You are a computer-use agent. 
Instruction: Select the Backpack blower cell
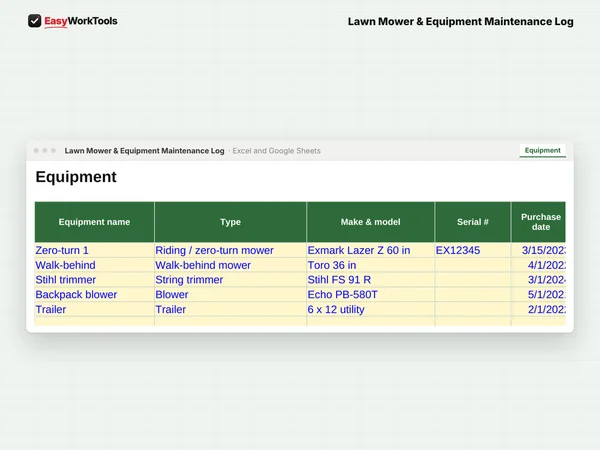(94, 295)
